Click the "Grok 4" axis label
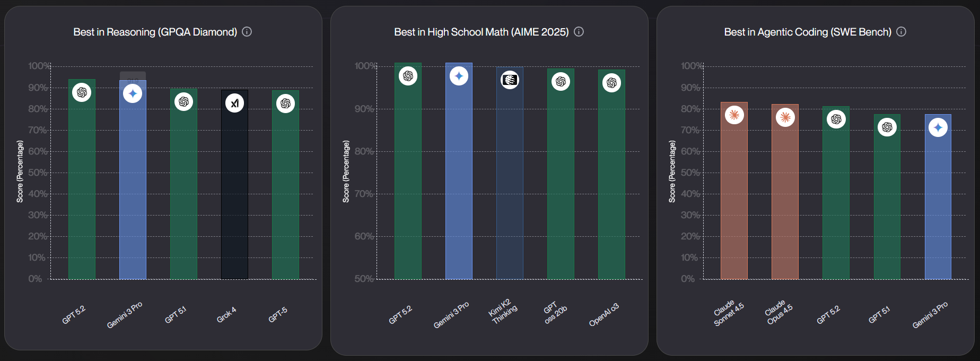 click(x=226, y=315)
